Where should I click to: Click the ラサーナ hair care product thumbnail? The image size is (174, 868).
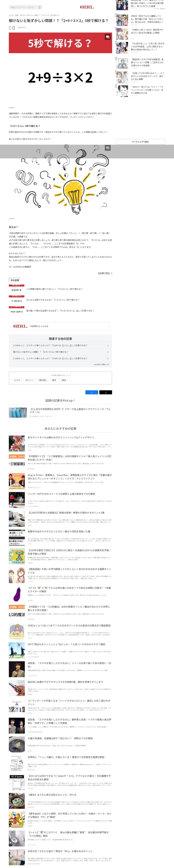tap(18, 412)
